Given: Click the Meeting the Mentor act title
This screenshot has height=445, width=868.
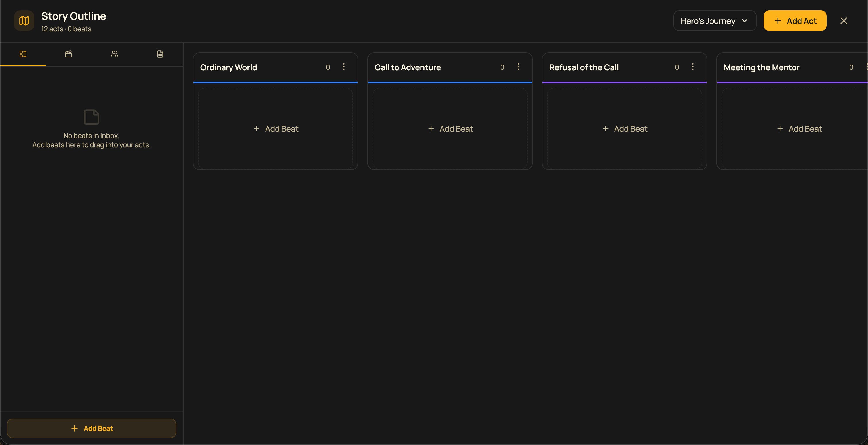Looking at the screenshot, I should [x=761, y=67].
